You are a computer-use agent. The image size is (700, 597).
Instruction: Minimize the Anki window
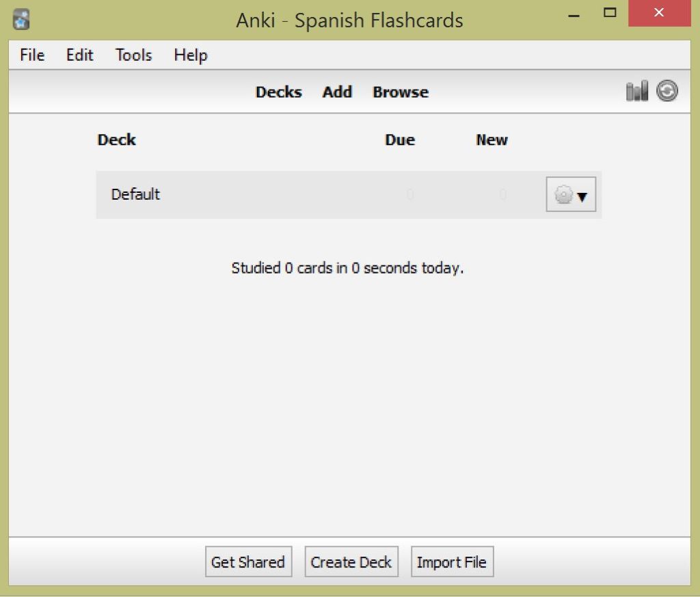point(574,16)
